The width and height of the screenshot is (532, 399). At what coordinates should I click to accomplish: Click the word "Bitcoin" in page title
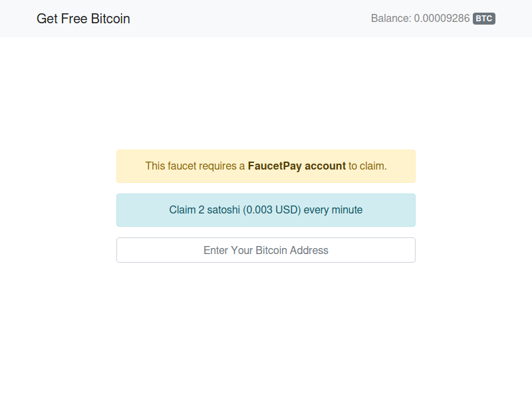tap(110, 19)
